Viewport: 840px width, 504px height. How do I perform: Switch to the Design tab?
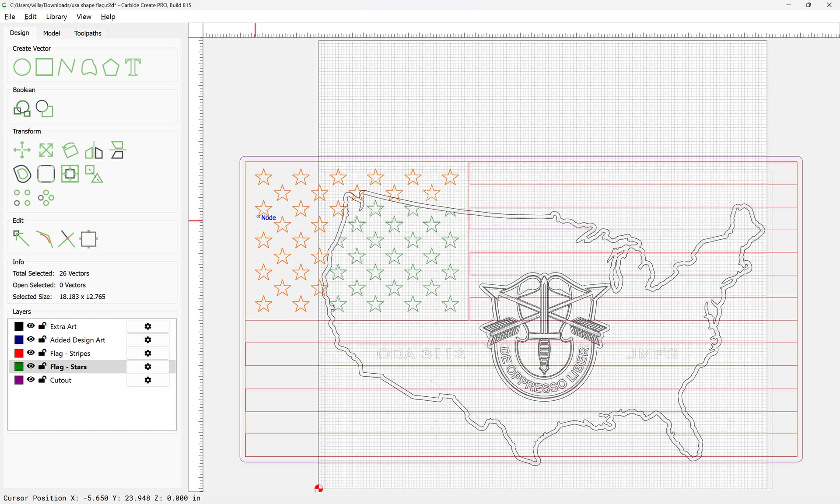[x=20, y=33]
